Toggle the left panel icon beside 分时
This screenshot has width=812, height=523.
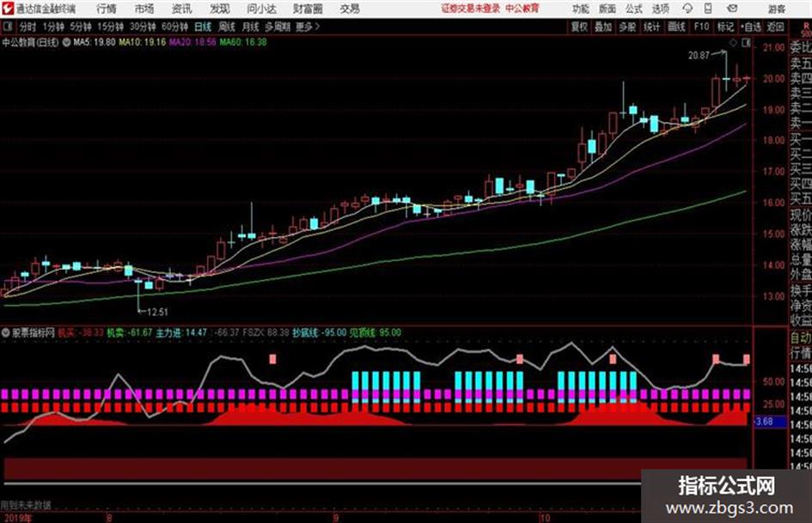tap(7, 27)
